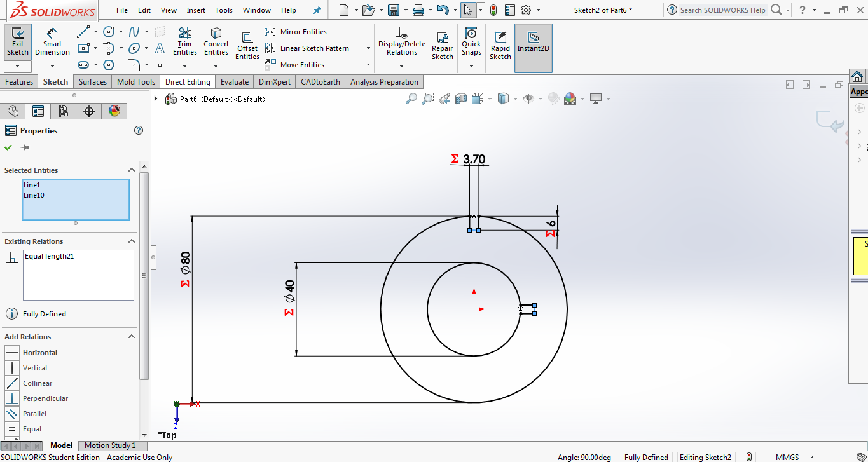This screenshot has width=868, height=462.
Task: Collapse the Existing Relations section
Action: click(x=132, y=241)
